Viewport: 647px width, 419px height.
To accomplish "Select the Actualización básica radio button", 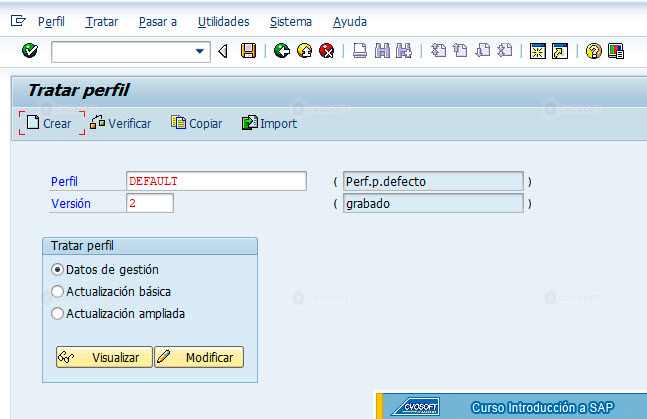I will point(57,291).
